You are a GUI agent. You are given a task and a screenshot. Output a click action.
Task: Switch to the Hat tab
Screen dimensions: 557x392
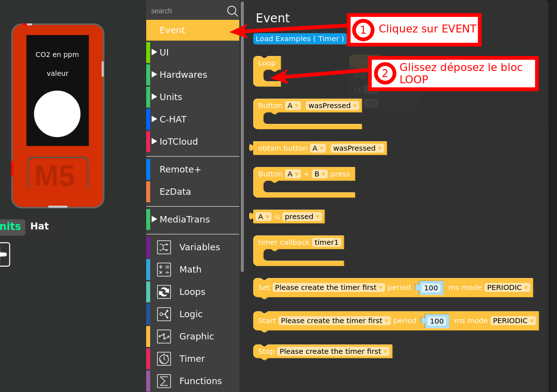(x=39, y=226)
